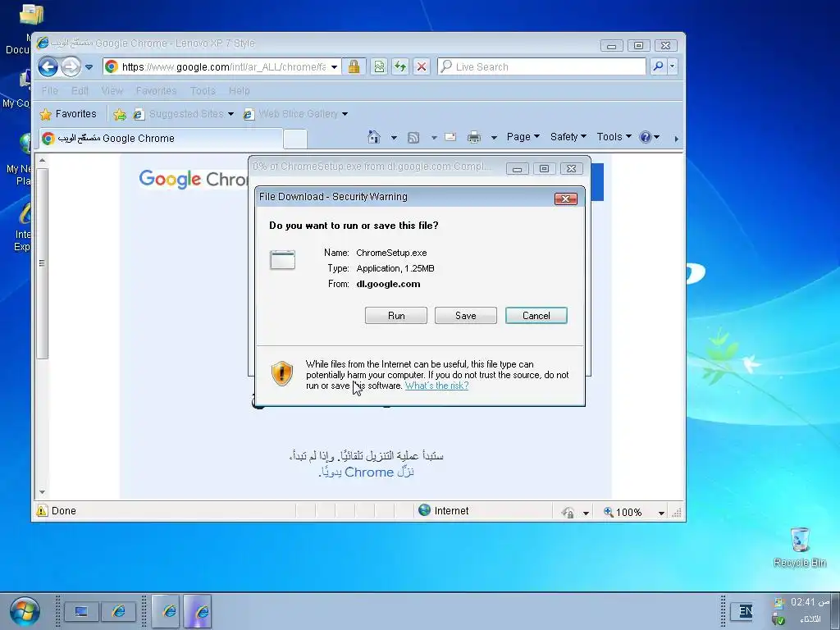Click the red Stop loading icon
Viewport: 840px width, 630px height.
(422, 67)
